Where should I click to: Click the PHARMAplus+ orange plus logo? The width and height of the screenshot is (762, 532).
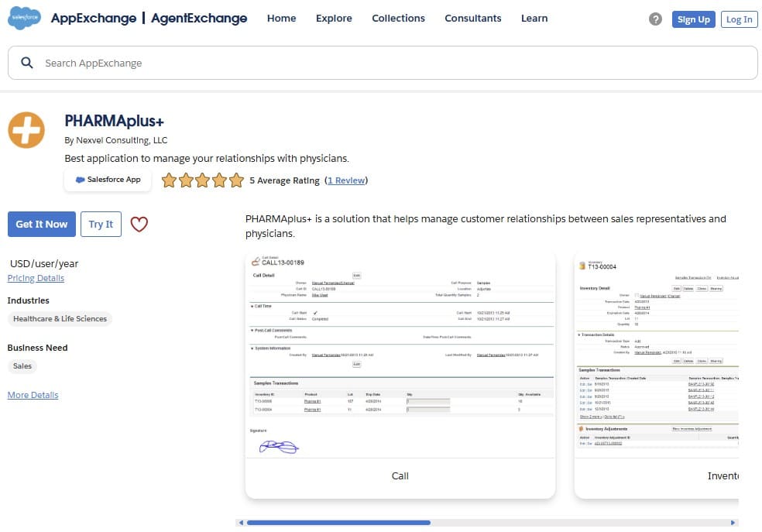[26, 130]
